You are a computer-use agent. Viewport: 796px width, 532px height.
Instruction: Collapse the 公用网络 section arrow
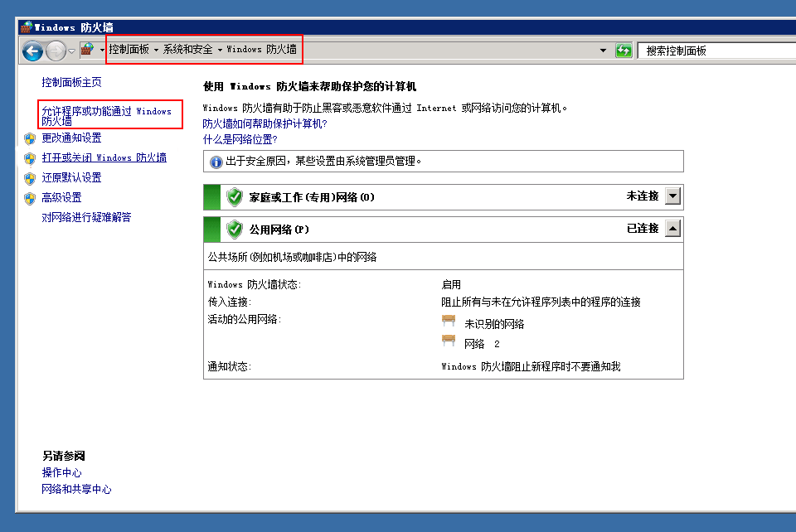[672, 229]
